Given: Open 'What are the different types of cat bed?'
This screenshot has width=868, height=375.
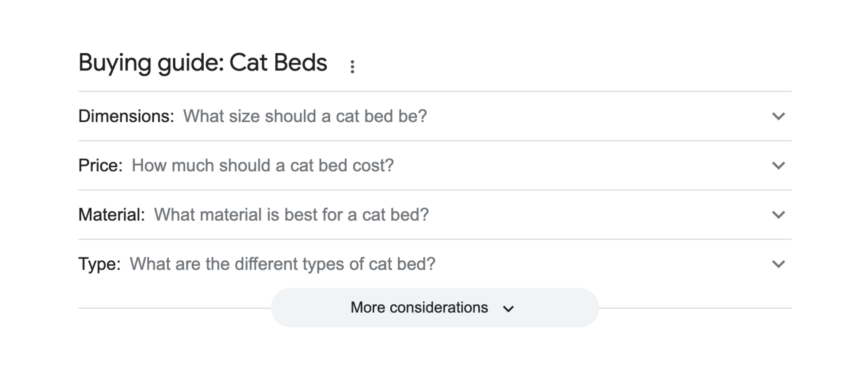Looking at the screenshot, I should pos(282,264).
